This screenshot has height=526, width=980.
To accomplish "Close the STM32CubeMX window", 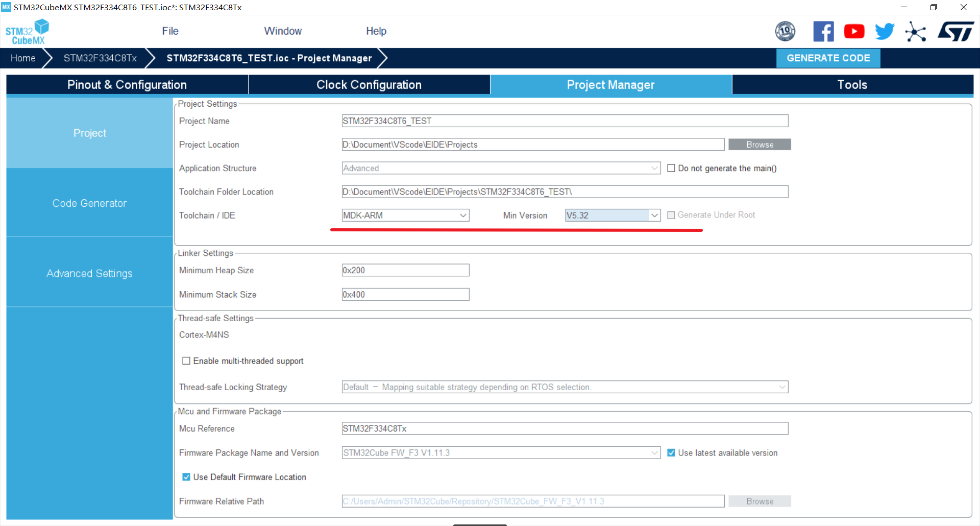I will coord(964,7).
